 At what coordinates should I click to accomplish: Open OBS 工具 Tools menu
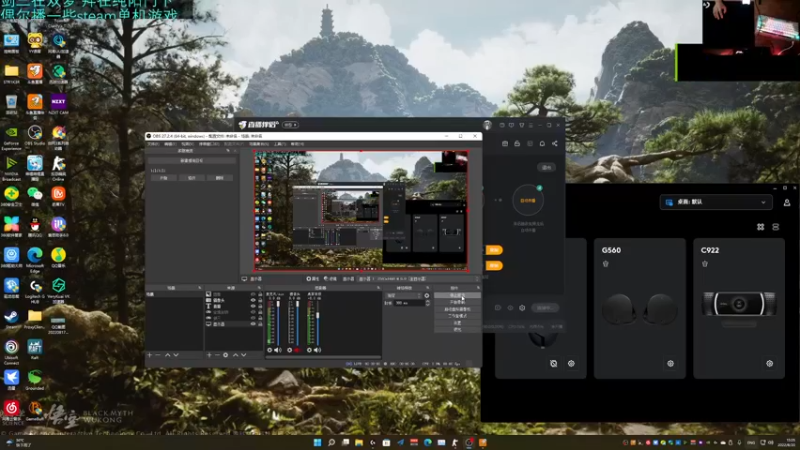click(x=280, y=144)
